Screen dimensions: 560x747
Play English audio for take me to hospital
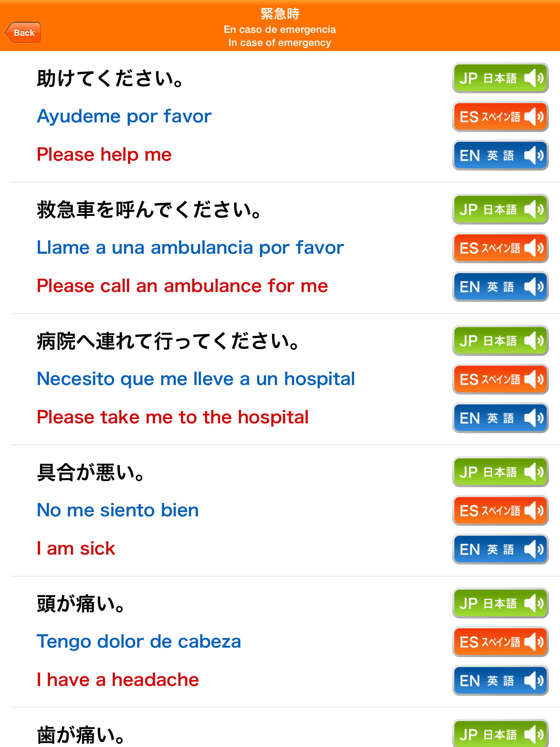(x=500, y=418)
